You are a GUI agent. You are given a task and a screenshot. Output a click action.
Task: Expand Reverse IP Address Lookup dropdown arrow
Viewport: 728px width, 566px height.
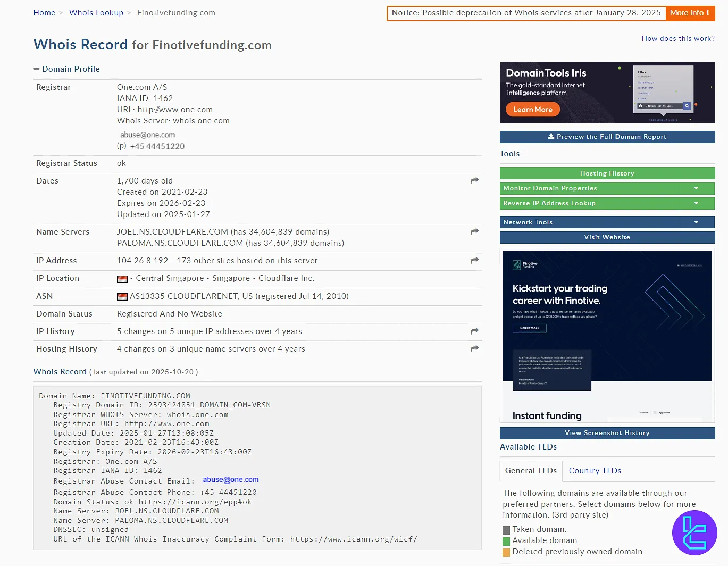click(696, 203)
